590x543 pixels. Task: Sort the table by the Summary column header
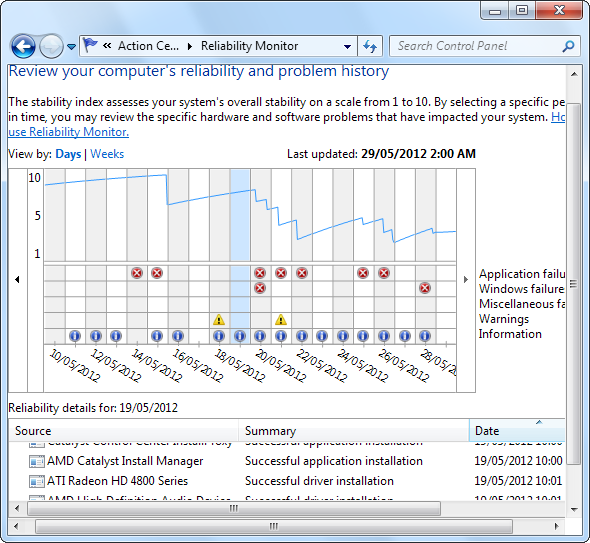coord(354,430)
